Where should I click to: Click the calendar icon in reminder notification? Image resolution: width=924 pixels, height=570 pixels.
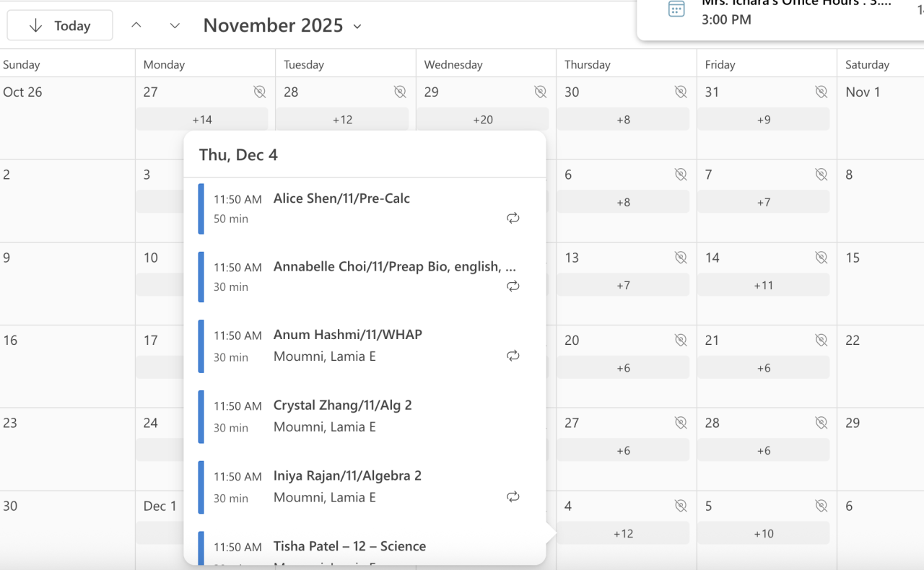point(676,9)
